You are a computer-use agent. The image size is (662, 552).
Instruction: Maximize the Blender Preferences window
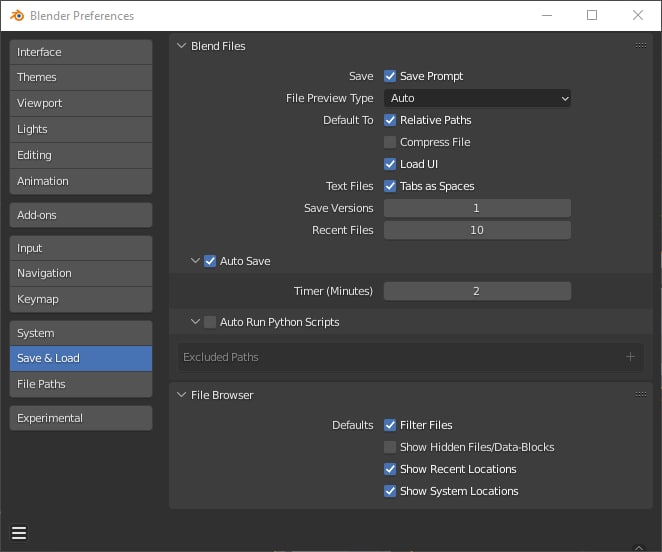(x=592, y=15)
